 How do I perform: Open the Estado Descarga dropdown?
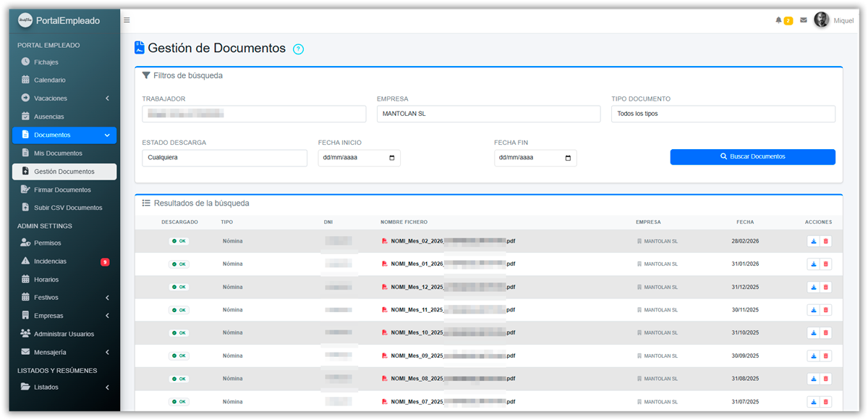coord(224,158)
